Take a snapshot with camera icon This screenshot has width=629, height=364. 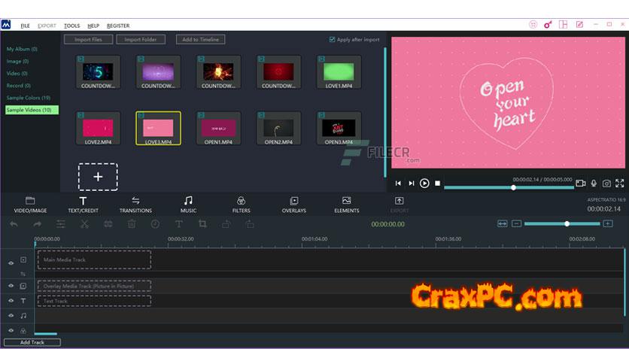[x=606, y=184]
